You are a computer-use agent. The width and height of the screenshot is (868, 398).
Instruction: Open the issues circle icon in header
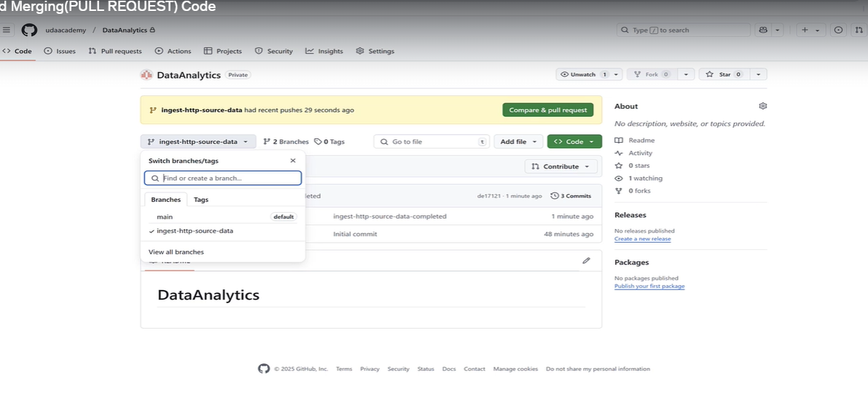click(x=839, y=30)
